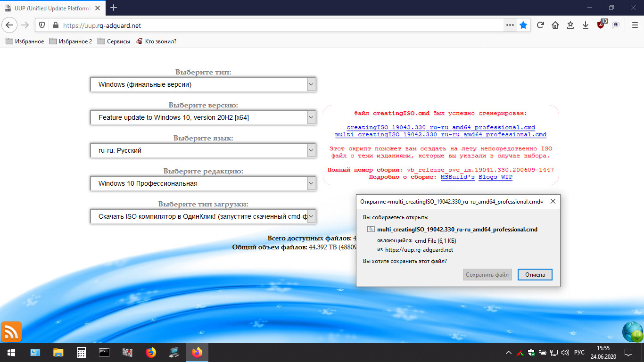Expand the language dropdown showing ru-ru
This screenshot has width=644, height=362.
[203, 151]
